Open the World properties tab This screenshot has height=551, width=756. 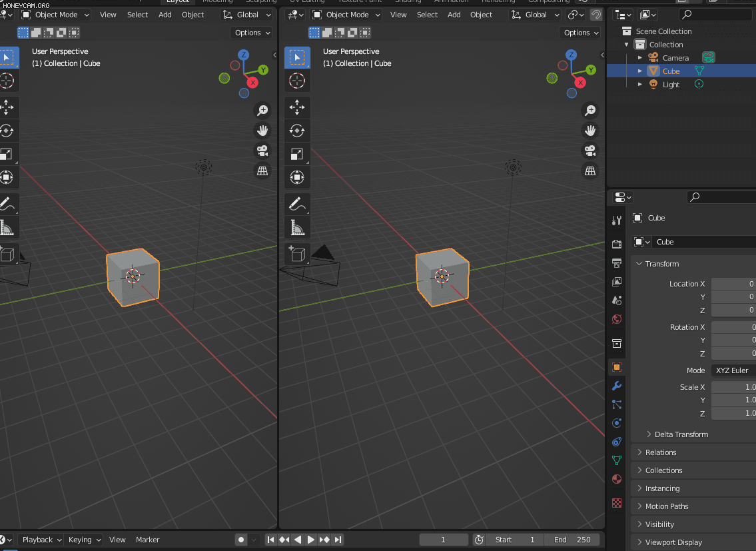(x=617, y=319)
